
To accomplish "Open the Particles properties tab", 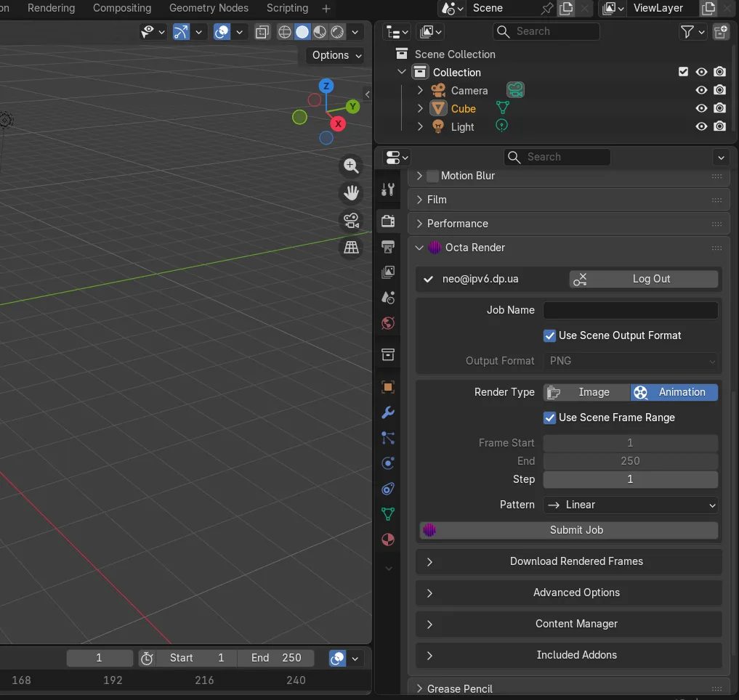I will click(388, 438).
